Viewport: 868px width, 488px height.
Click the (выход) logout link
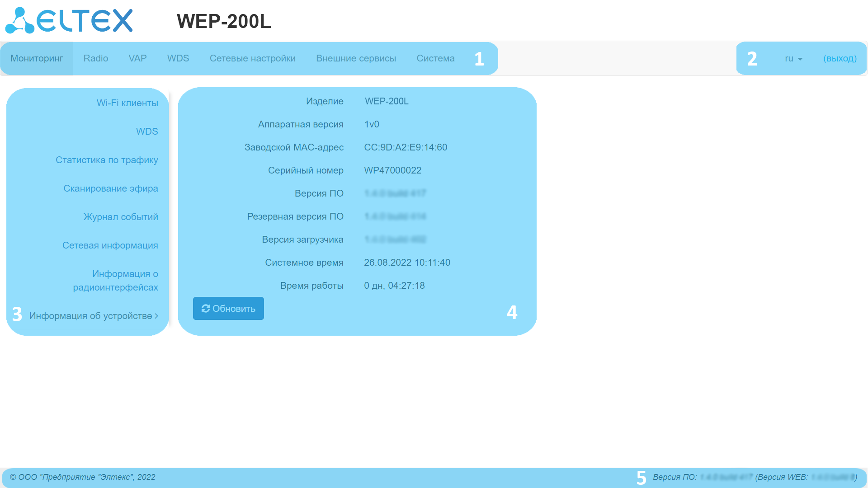(x=840, y=59)
